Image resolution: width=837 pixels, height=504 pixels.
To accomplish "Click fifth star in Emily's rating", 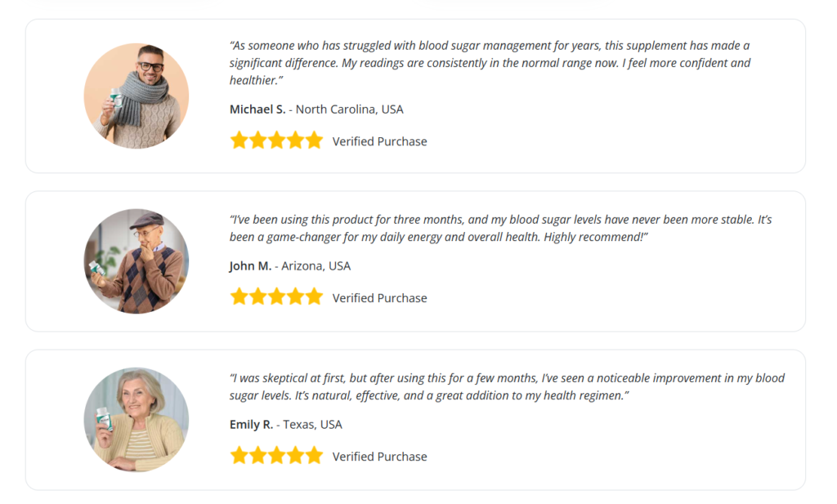I will [314, 456].
